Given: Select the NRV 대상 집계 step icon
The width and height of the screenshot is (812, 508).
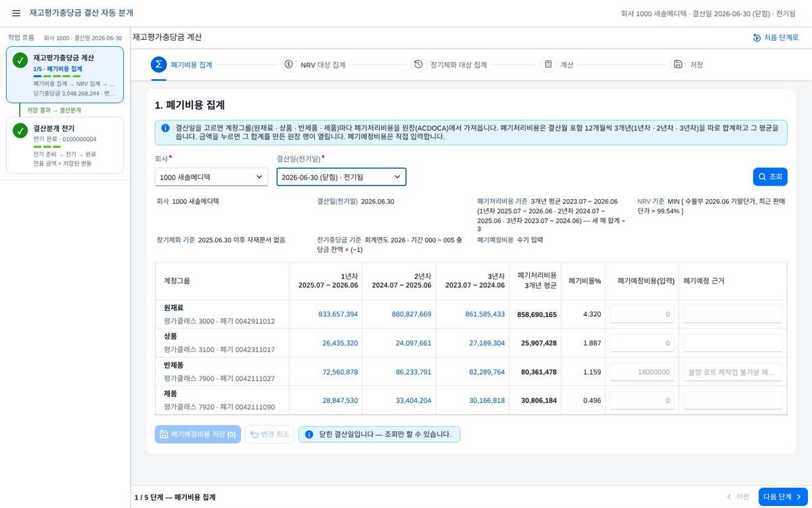Looking at the screenshot, I should (289, 64).
